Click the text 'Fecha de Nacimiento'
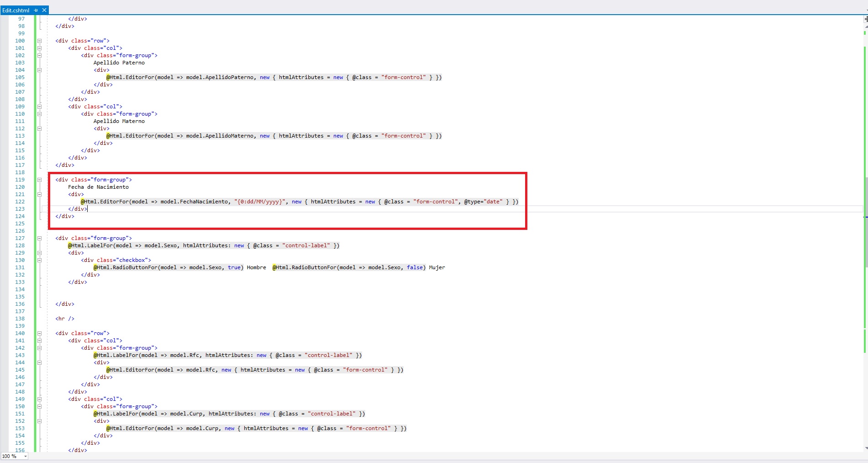Image resolution: width=868 pixels, height=463 pixels. [99, 187]
